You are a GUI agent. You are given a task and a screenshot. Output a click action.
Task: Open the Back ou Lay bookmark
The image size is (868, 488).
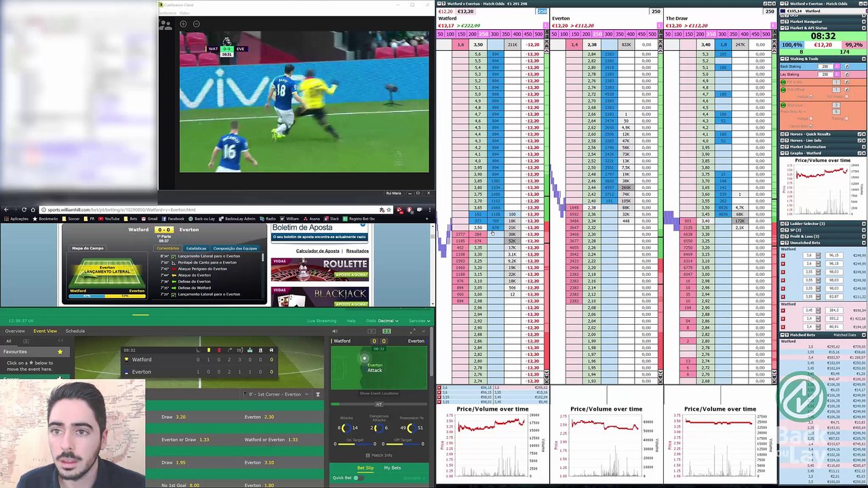pyautogui.click(x=201, y=219)
